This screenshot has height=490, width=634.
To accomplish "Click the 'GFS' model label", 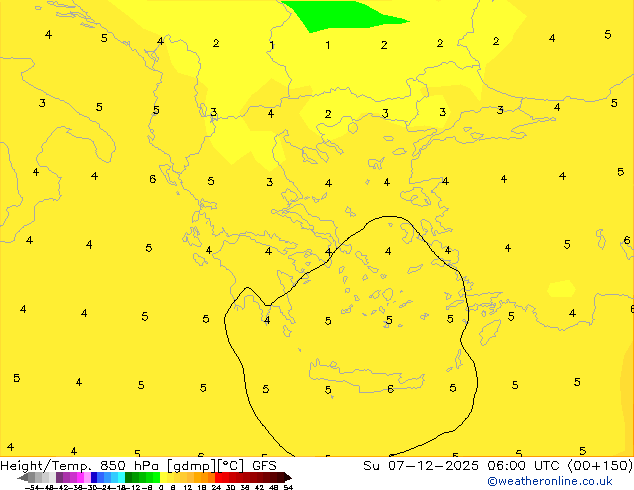I will point(264,465).
